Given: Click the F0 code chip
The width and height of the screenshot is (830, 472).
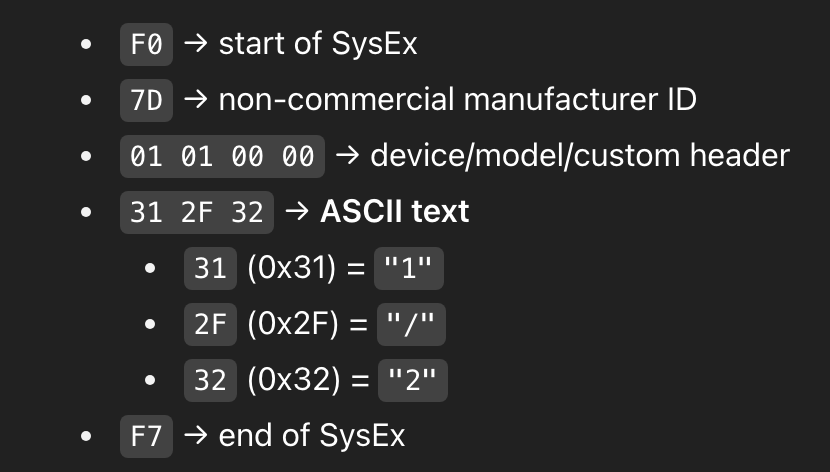Looking at the screenshot, I should (147, 44).
